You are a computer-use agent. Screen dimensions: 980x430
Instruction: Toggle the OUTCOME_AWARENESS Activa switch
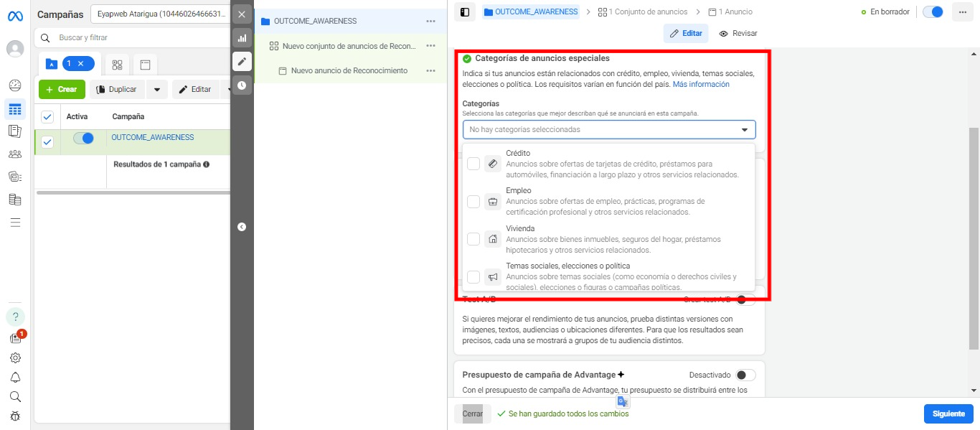point(83,139)
